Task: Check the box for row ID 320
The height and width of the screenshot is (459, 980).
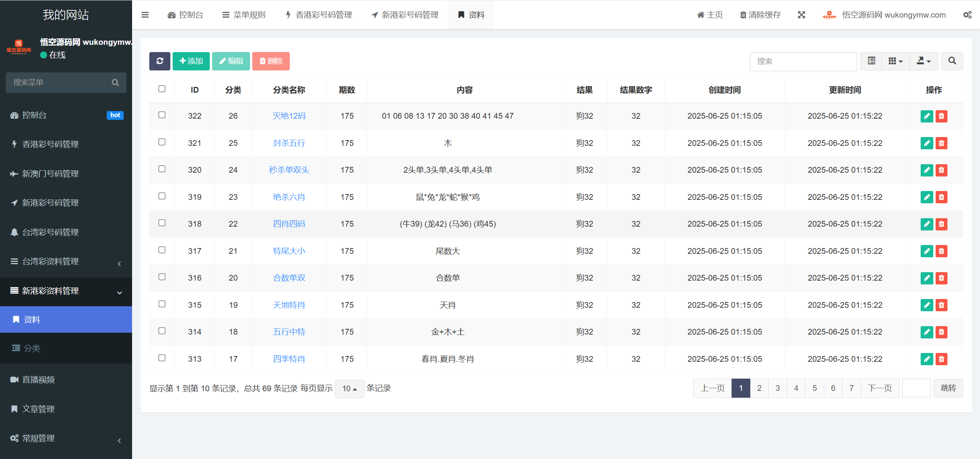Action: click(162, 169)
